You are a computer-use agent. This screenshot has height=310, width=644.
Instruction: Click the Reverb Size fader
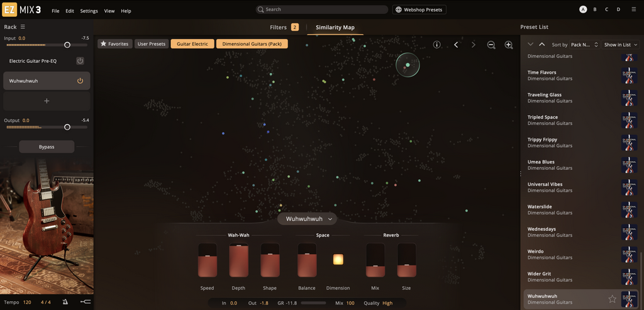tap(407, 260)
